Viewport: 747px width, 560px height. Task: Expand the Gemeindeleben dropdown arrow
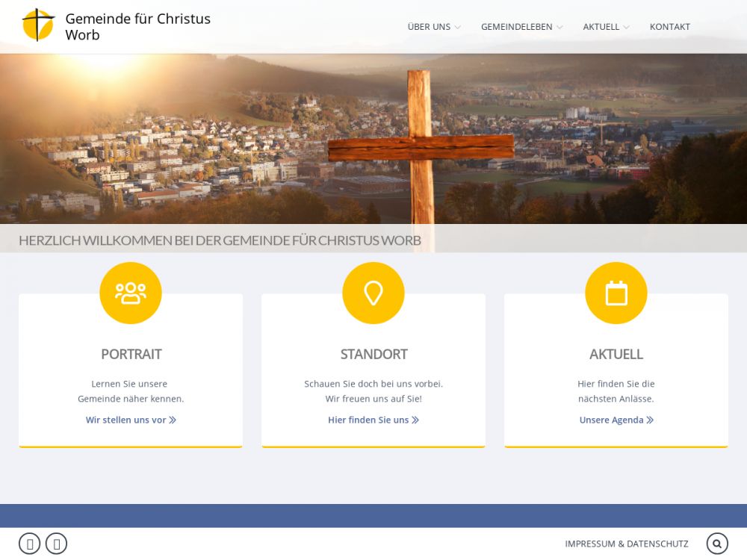click(560, 28)
